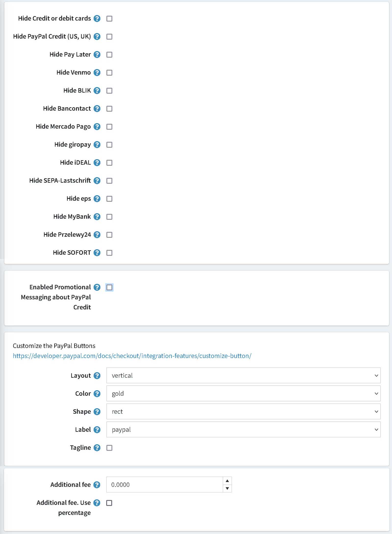The height and width of the screenshot is (534, 392).
Task: Open the Shape dropdown showing rect
Action: (243, 412)
